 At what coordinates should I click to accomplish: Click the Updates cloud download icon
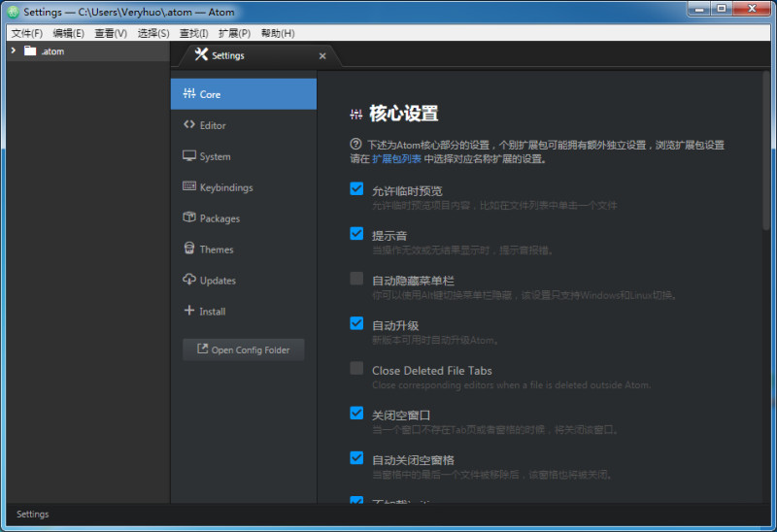pyautogui.click(x=188, y=279)
